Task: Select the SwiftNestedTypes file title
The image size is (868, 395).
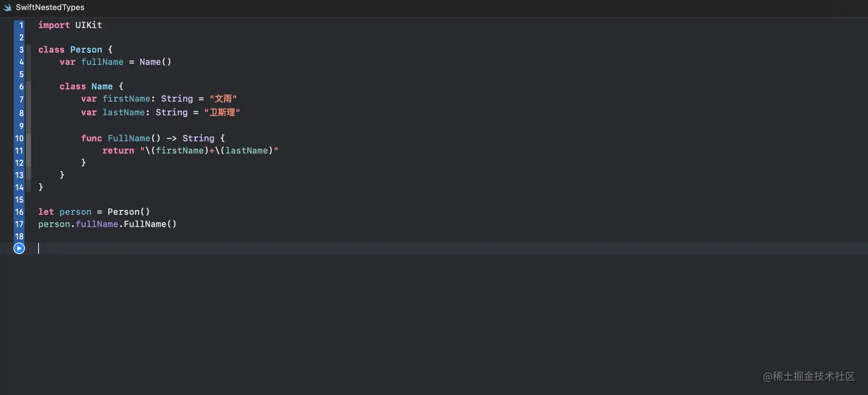Action: pyautogui.click(x=50, y=7)
